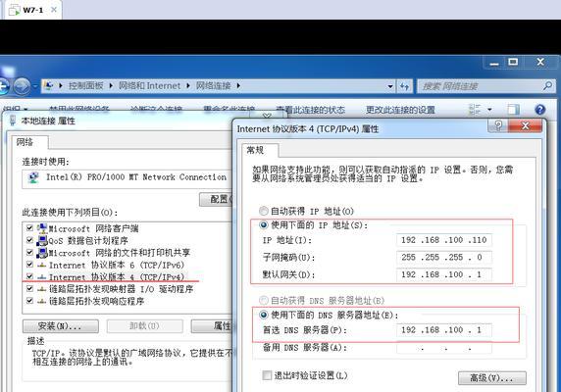Image resolution: width=561 pixels, height=392 pixels.
Task: Uncheck QoS 数据包计划程序 checkbox
Action: 29,240
